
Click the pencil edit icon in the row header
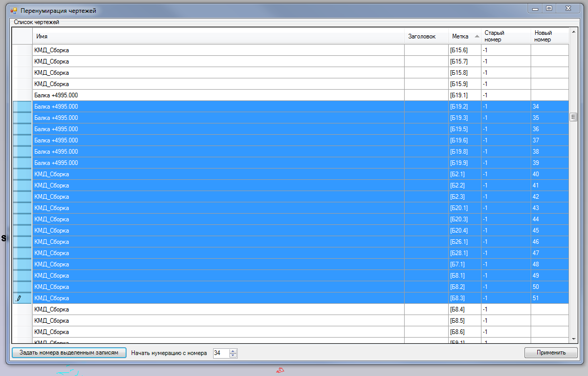tap(19, 298)
